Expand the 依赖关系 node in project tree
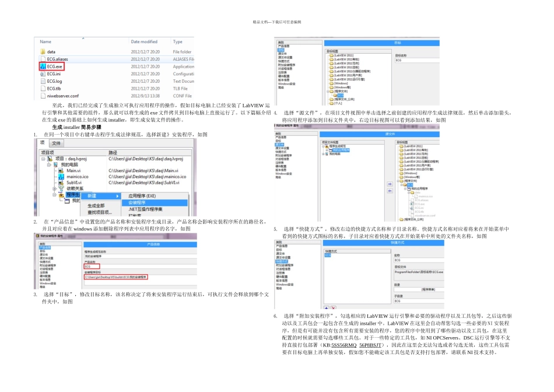This screenshot has height=392, width=554. [x=55, y=188]
